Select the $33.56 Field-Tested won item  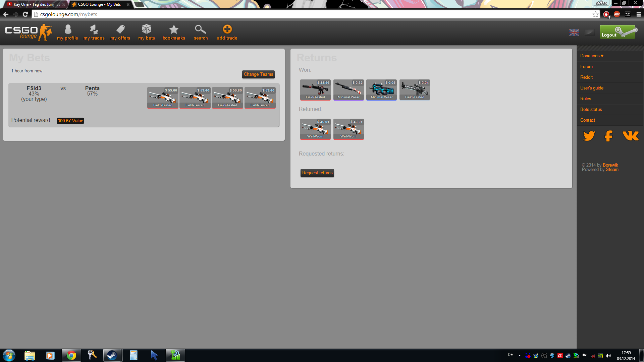tap(315, 90)
